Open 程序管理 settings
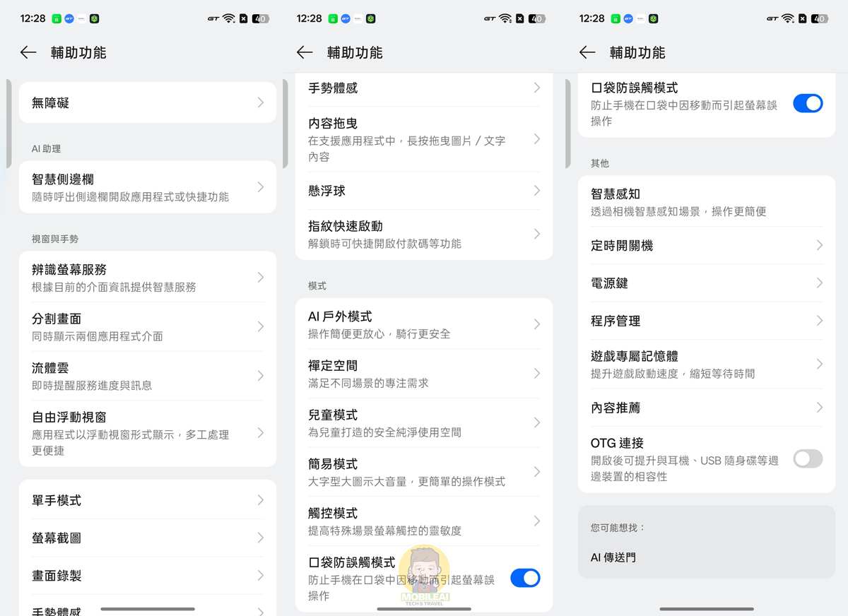 coord(707,321)
